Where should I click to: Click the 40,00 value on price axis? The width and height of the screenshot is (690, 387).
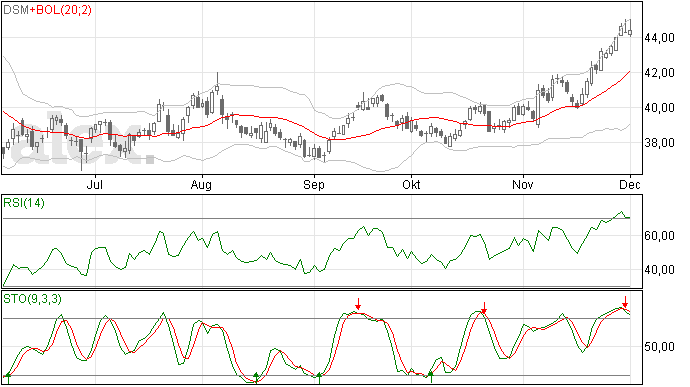click(x=659, y=108)
